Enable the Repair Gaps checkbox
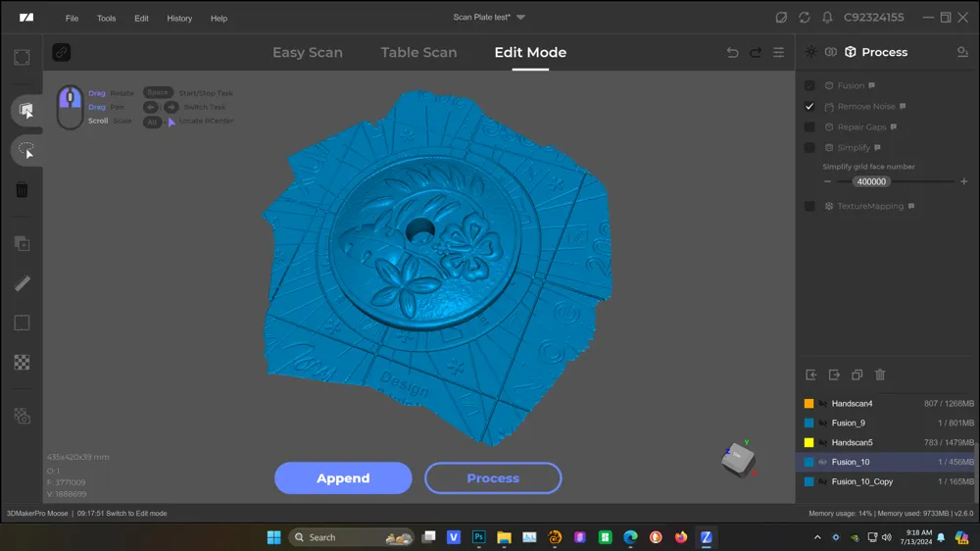980x551 pixels. coord(809,126)
